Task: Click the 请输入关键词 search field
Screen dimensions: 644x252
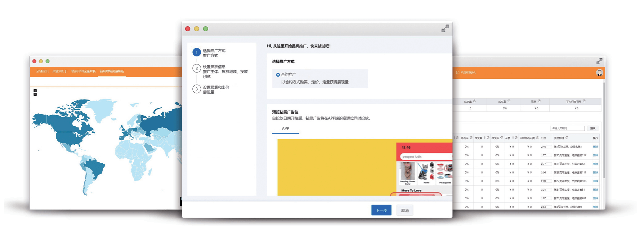Action: coord(567,128)
